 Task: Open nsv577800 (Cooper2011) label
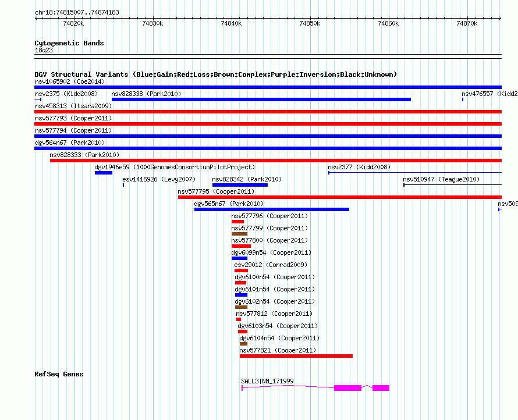point(269,240)
